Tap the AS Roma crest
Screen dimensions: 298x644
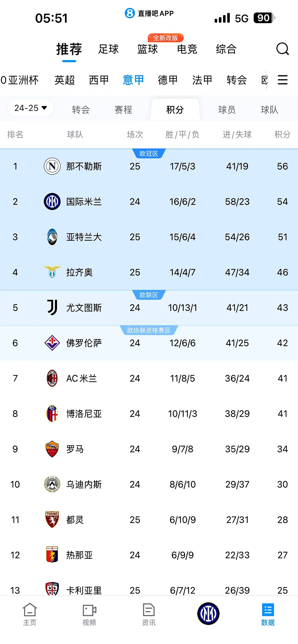pos(52,449)
